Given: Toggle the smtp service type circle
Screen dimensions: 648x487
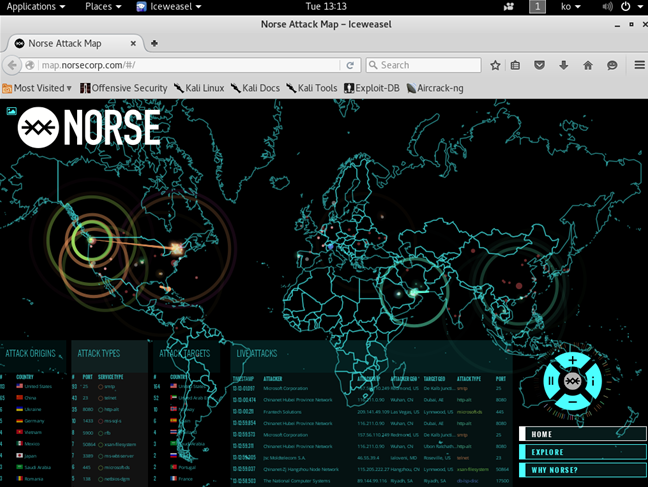Looking at the screenshot, I should [x=100, y=387].
